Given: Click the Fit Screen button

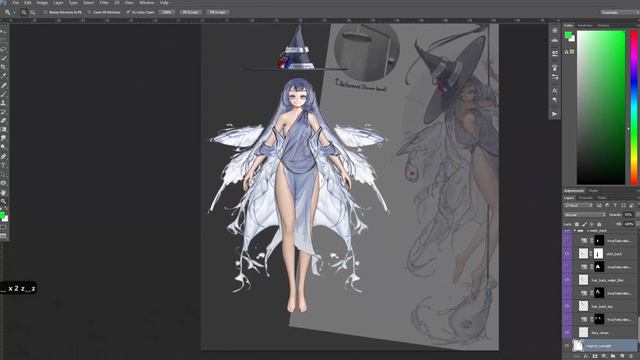Looking at the screenshot, I should (x=191, y=12).
